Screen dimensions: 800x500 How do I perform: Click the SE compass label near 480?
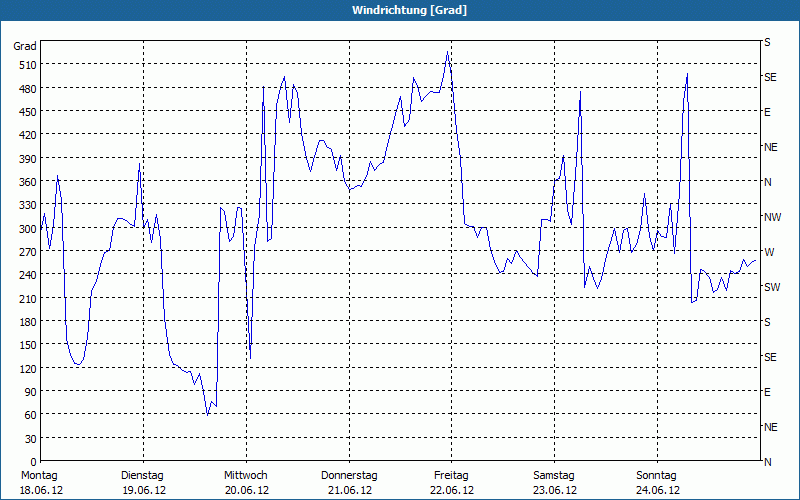[770, 78]
